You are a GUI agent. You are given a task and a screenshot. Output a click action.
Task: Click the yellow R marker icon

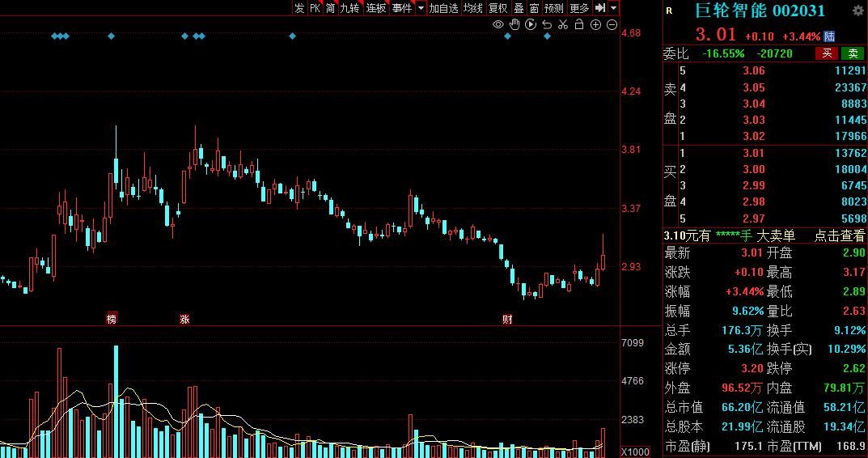(x=669, y=11)
